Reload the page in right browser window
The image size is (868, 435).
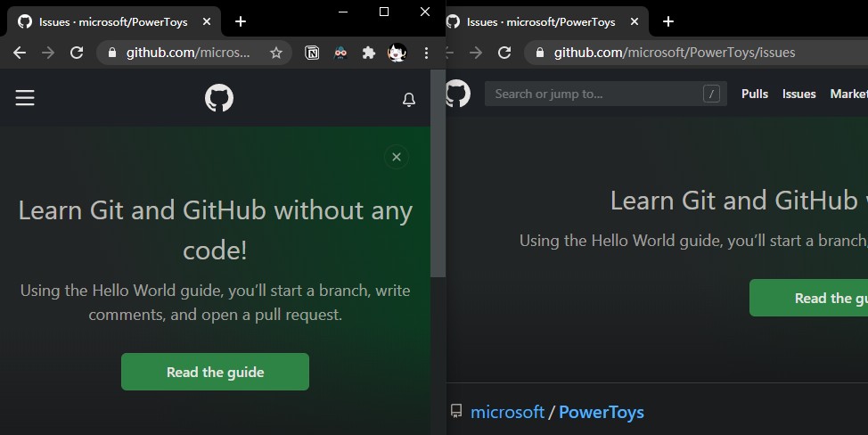click(x=504, y=53)
